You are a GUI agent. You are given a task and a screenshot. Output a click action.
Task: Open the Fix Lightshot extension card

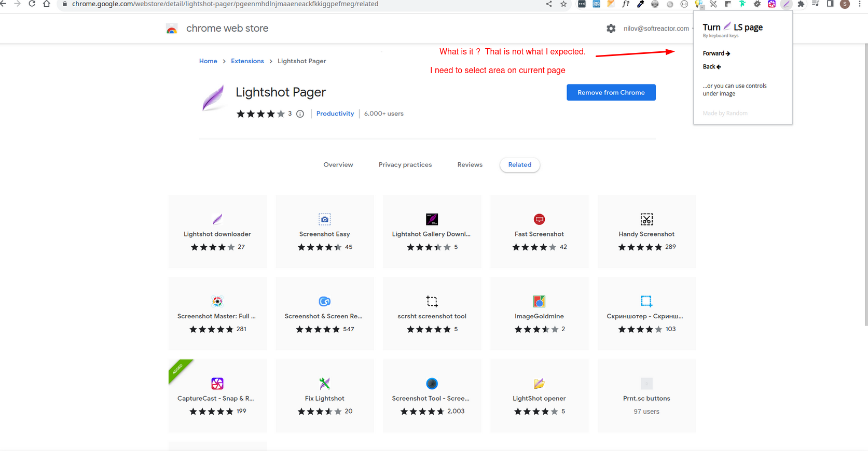(325, 396)
